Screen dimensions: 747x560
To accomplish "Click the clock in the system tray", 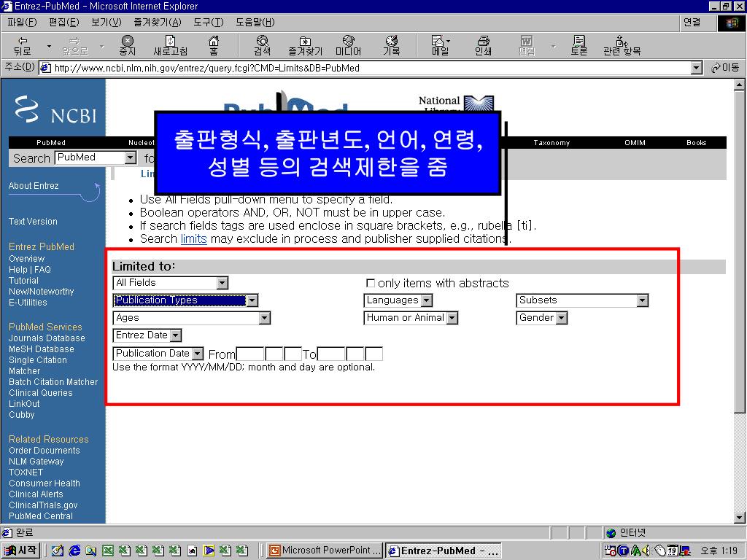I will point(719,551).
